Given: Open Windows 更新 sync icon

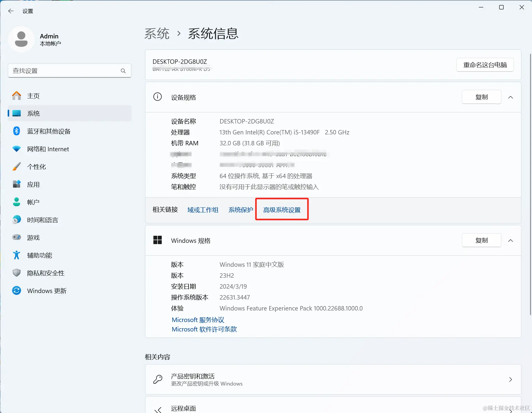Looking at the screenshot, I should pyautogui.click(x=17, y=290).
